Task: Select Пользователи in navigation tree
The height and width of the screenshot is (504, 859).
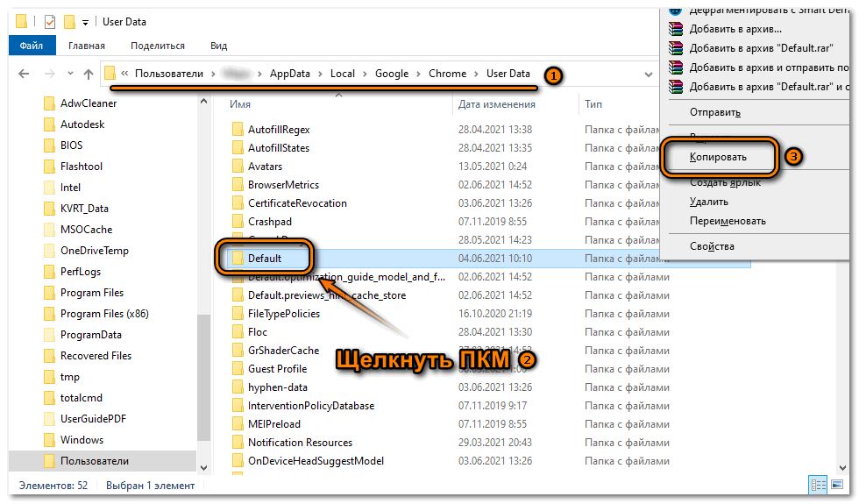Action: click(95, 461)
